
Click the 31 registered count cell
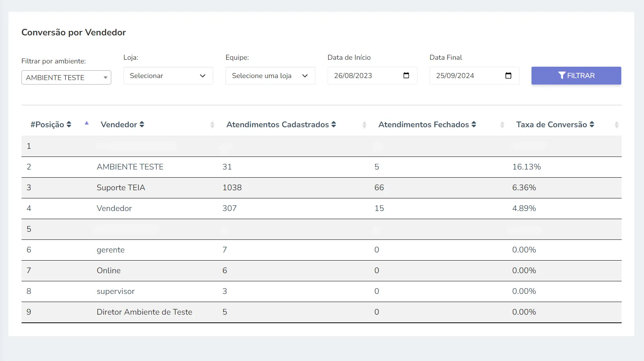(x=227, y=167)
